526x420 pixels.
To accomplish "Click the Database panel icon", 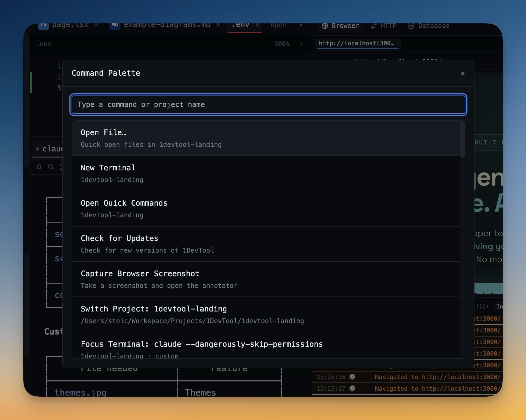I will [x=411, y=26].
